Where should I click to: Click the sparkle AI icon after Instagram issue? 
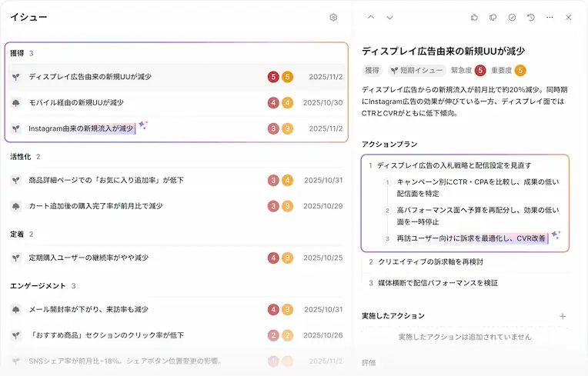[143, 125]
